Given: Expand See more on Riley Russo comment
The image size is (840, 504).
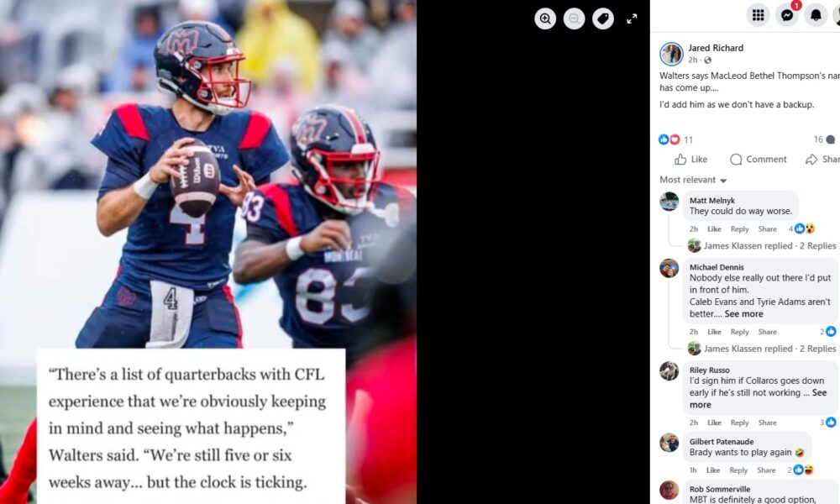Looking at the screenshot, I should [758, 398].
